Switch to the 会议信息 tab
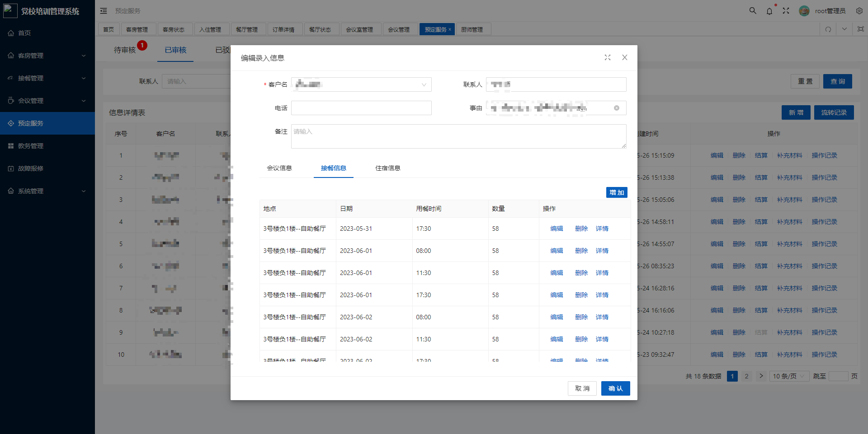The image size is (868, 434). coord(279,168)
